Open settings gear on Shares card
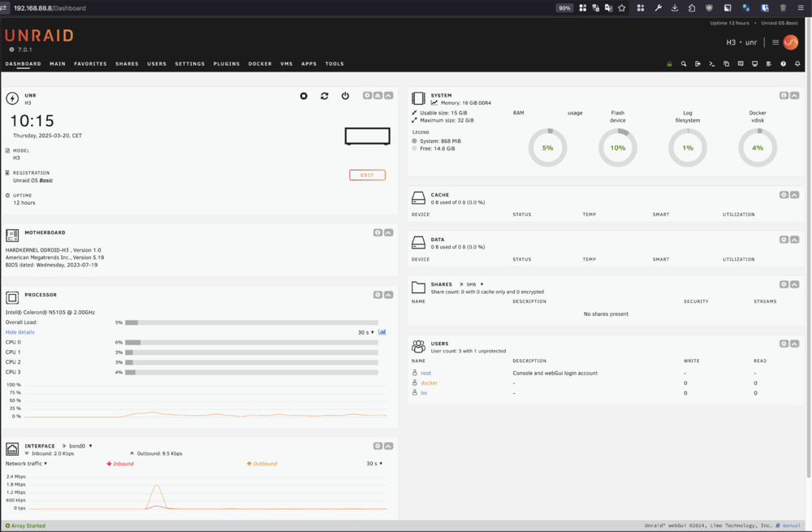 pos(784,284)
